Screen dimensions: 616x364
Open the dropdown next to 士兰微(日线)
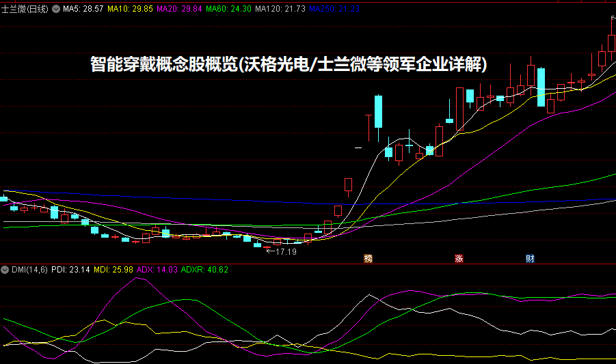tap(56, 9)
